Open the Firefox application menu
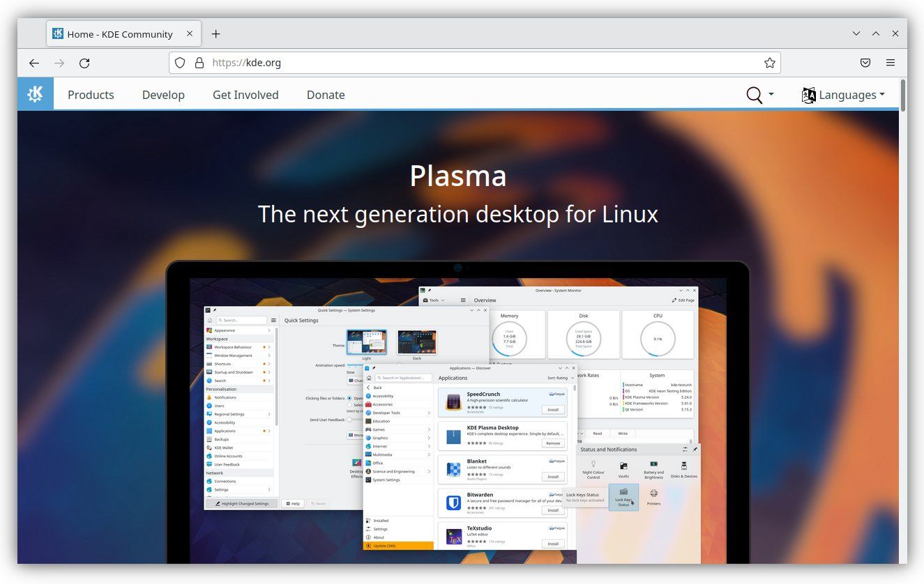This screenshot has width=924, height=584. (x=891, y=63)
